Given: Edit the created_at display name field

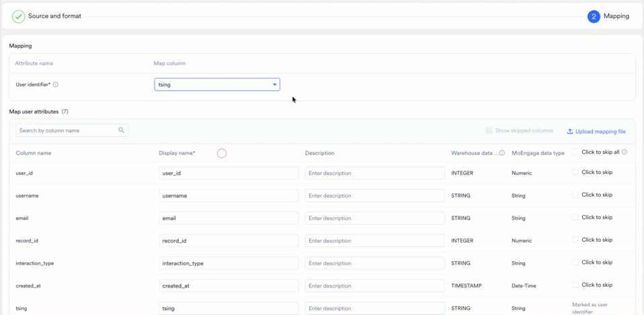Looking at the screenshot, I should click(229, 286).
